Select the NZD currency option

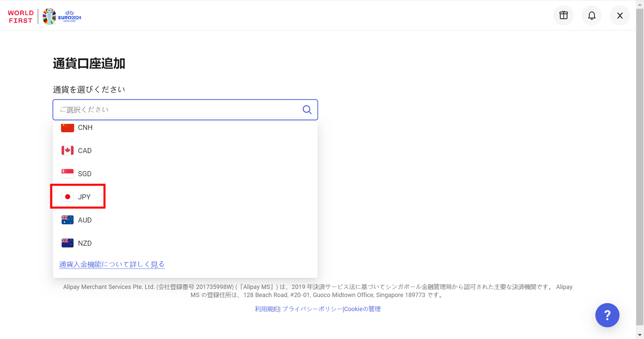click(85, 243)
